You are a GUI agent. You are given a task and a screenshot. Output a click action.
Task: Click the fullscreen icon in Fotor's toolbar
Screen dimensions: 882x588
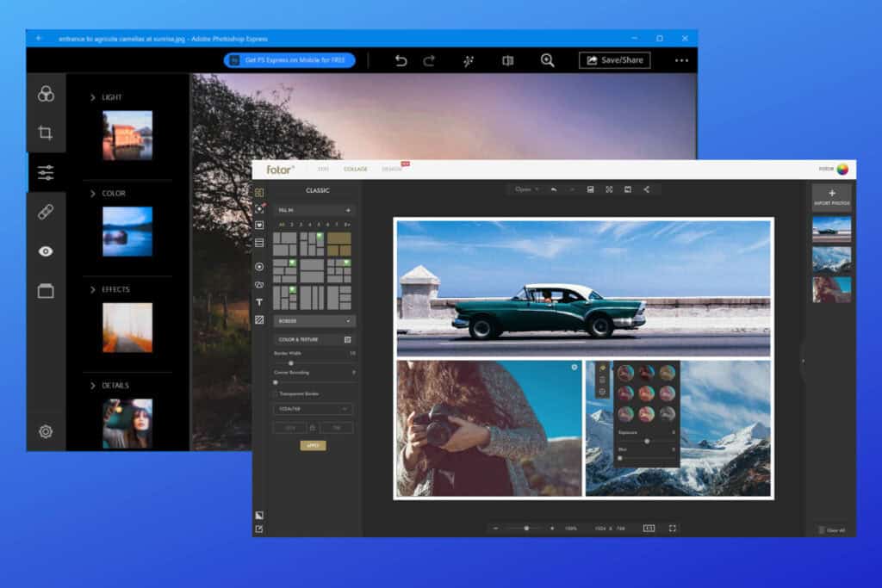point(609,189)
